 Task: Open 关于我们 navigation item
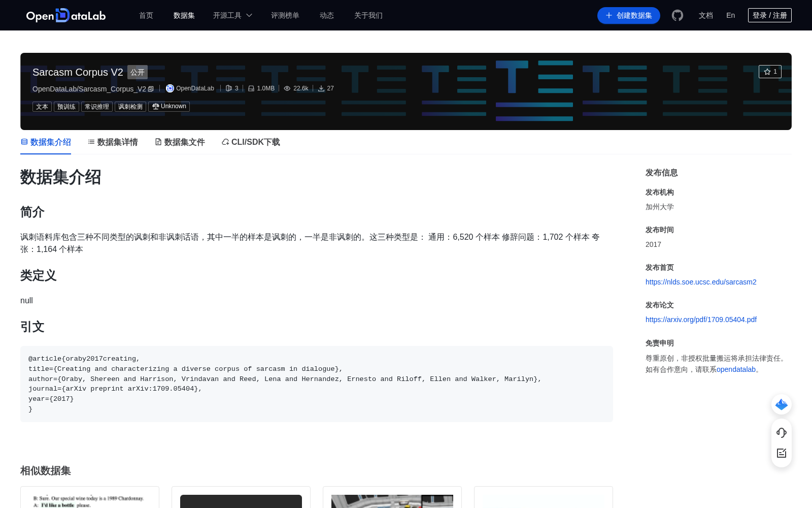click(368, 15)
